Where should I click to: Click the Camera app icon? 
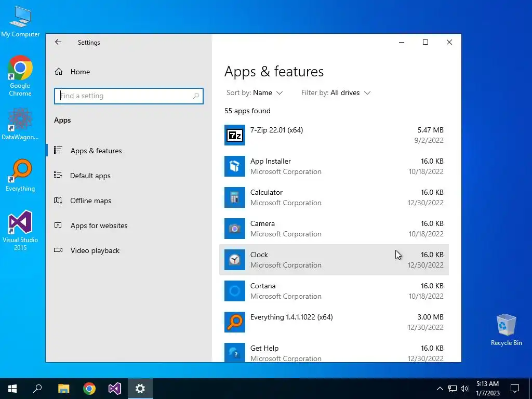click(234, 229)
